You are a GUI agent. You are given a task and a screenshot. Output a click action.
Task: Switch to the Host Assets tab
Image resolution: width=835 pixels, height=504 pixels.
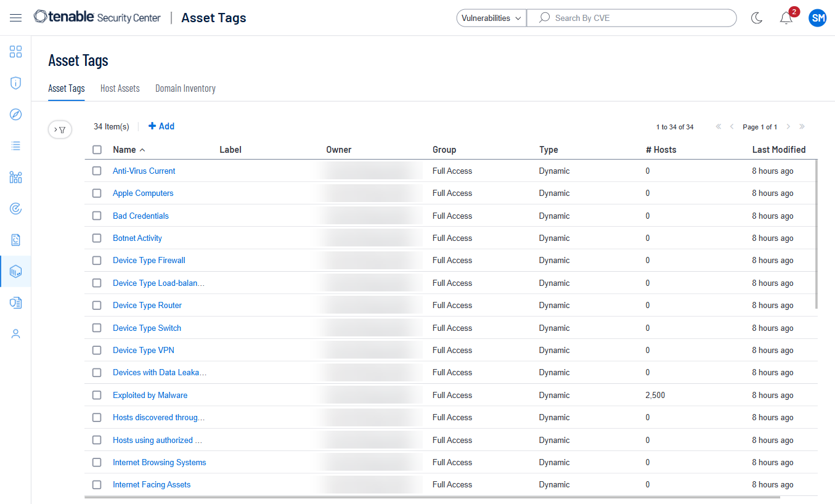tap(120, 89)
